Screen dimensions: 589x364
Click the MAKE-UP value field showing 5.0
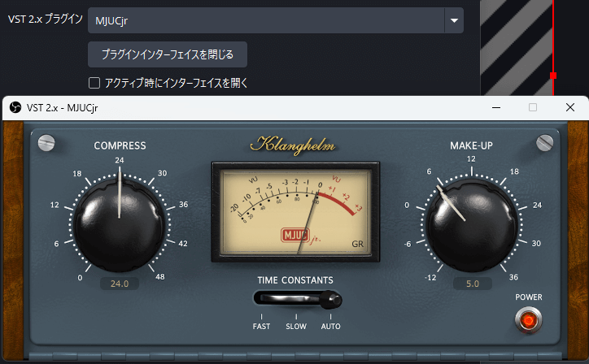[472, 284]
